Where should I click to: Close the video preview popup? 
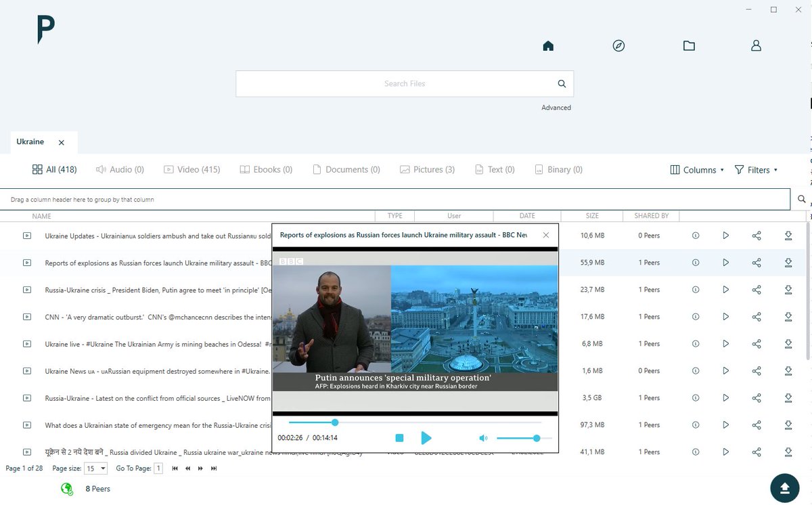coord(546,235)
